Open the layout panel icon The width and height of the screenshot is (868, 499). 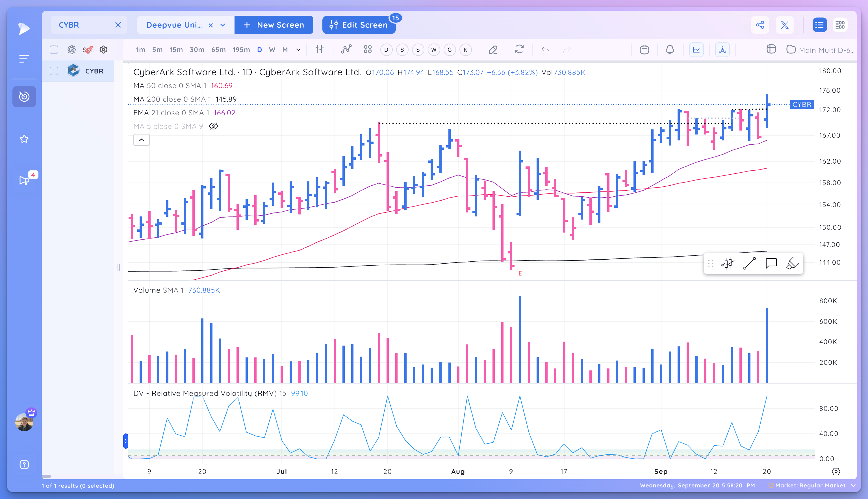[771, 49]
